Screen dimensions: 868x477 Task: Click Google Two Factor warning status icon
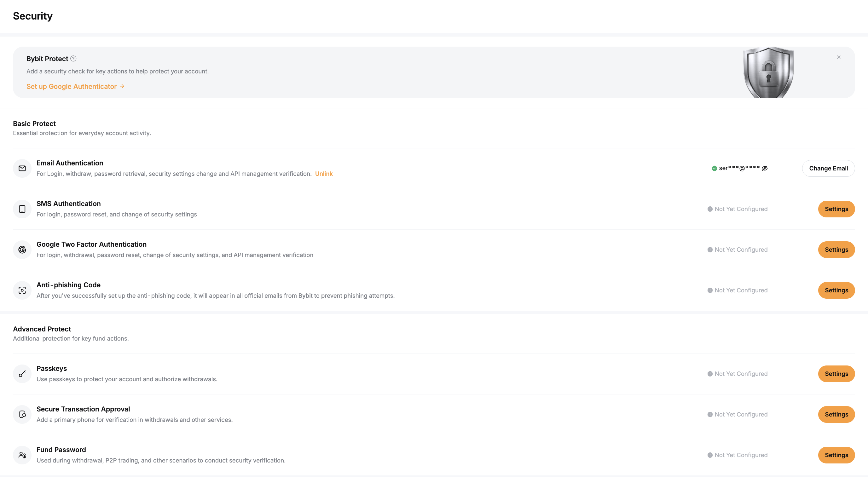click(x=710, y=250)
